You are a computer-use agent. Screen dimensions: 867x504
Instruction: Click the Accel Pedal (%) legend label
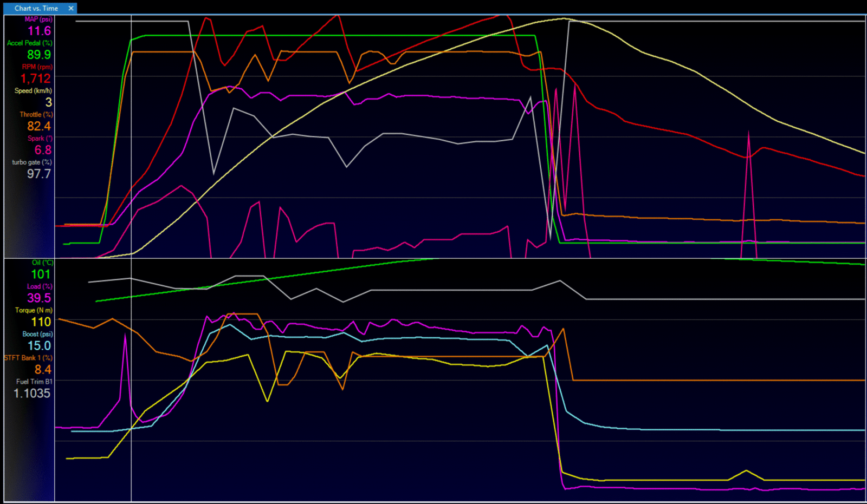click(x=30, y=43)
